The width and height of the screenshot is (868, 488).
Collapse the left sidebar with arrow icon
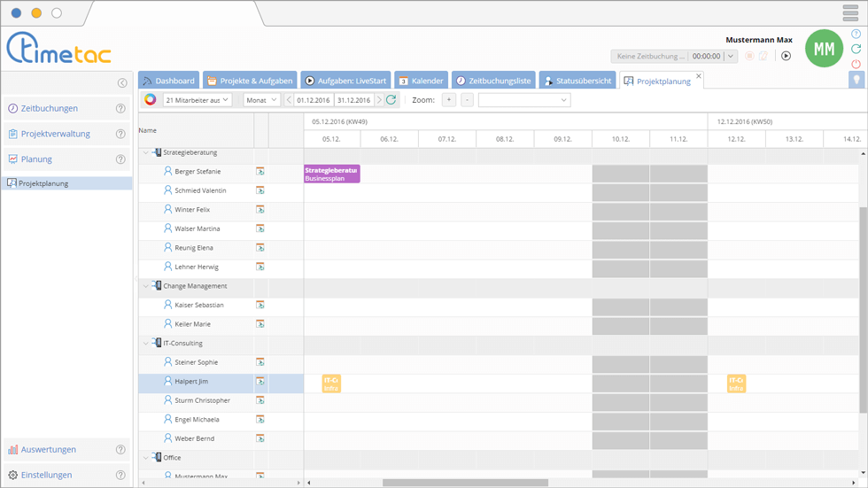click(122, 83)
